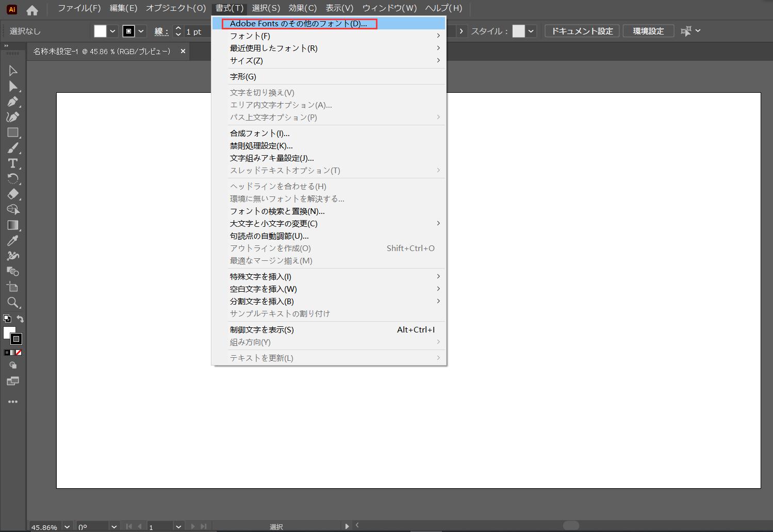Click the ドキュメント設定 button
The height and width of the screenshot is (532, 773).
[x=582, y=31]
